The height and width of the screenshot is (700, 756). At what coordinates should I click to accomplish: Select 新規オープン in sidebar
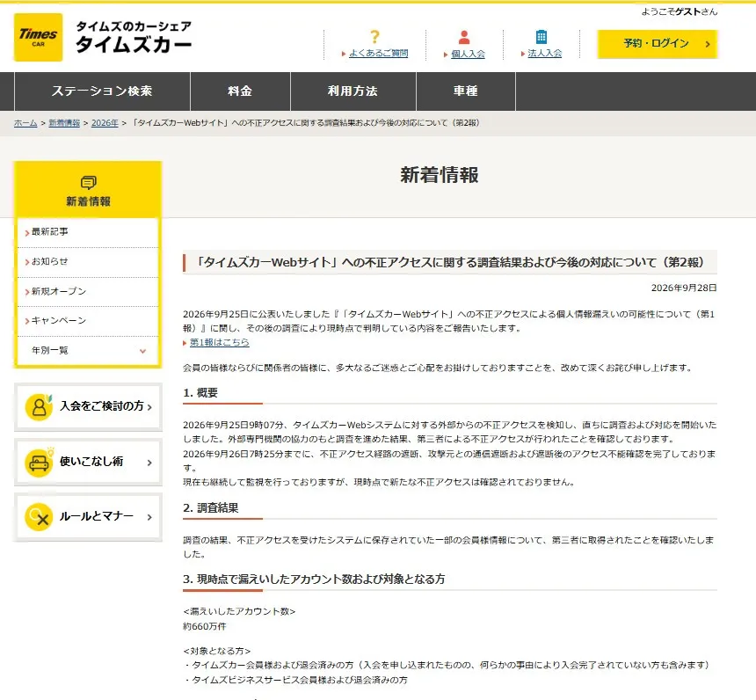click(88, 291)
